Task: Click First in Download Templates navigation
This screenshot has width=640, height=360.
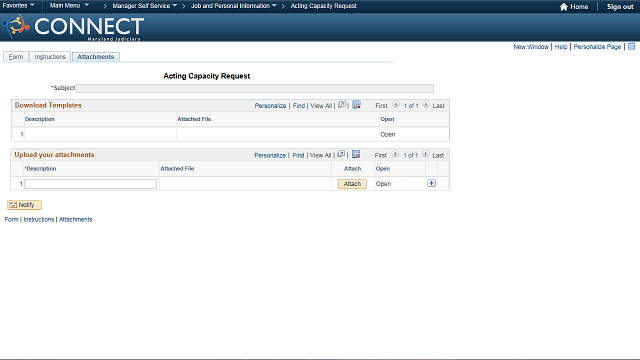Action: click(x=381, y=106)
